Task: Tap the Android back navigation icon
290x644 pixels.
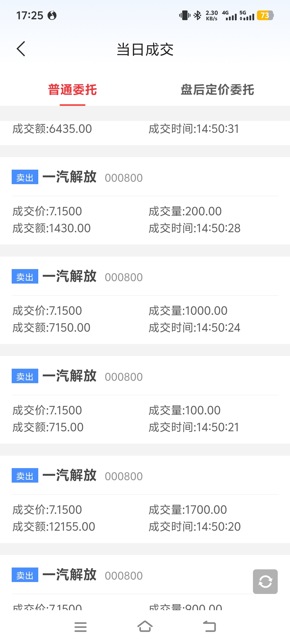Action: pos(209,626)
